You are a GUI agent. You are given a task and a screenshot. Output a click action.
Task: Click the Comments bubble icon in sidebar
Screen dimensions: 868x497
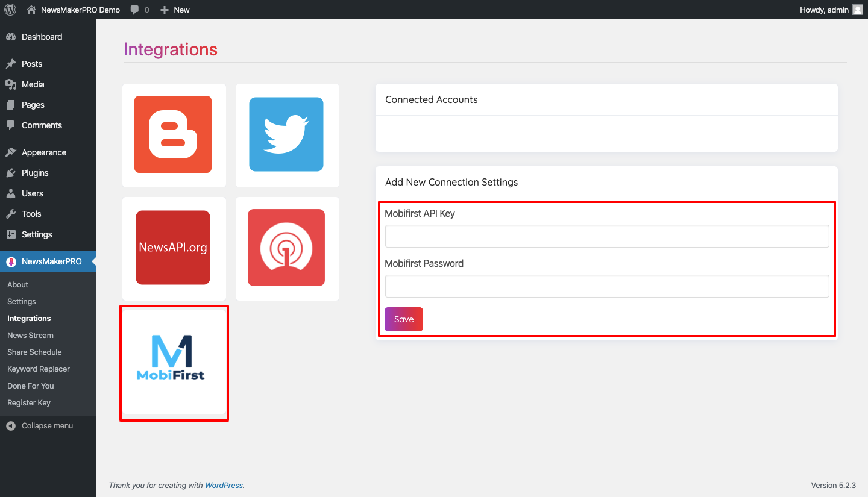(11, 125)
